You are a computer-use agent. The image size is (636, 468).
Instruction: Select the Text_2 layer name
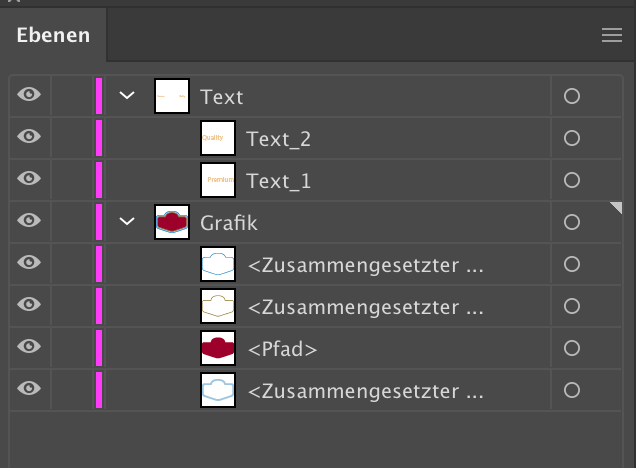point(278,139)
